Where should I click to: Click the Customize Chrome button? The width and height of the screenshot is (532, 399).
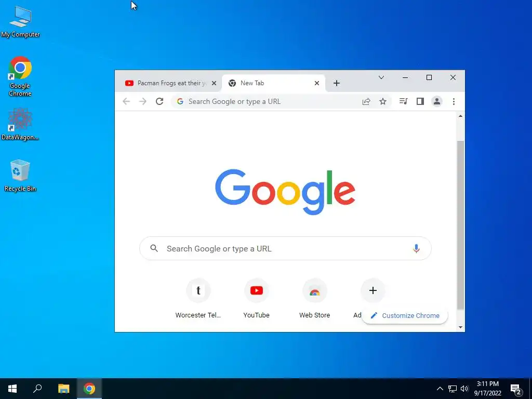405,315
